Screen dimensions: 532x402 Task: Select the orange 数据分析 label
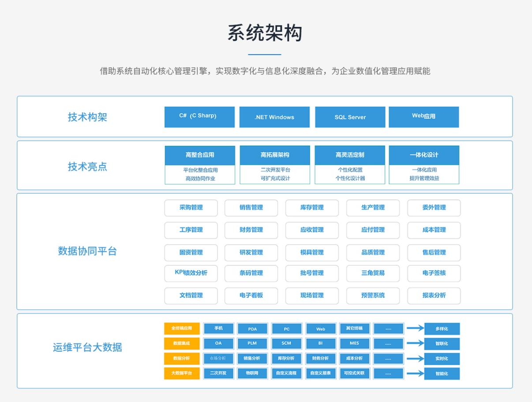click(182, 358)
